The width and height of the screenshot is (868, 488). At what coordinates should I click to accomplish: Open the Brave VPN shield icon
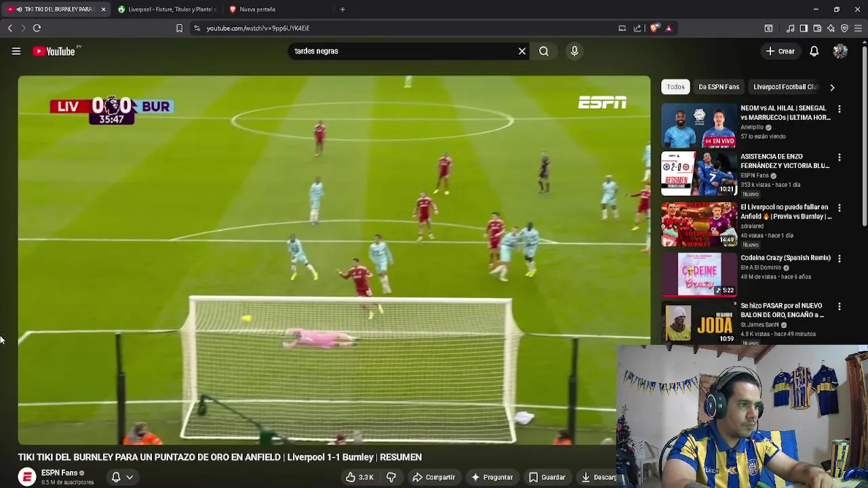click(844, 28)
